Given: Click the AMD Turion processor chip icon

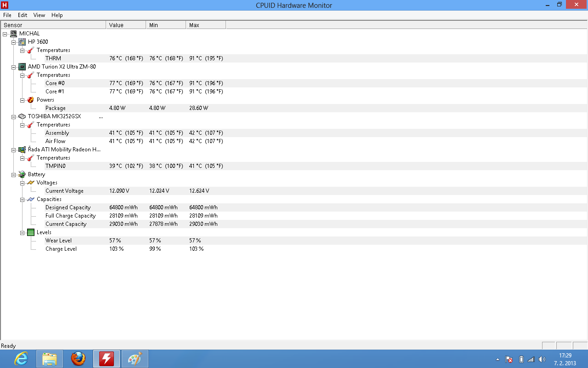Looking at the screenshot, I should click(x=22, y=67).
